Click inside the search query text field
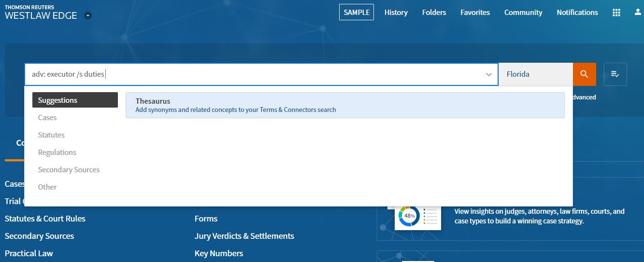The width and height of the screenshot is (644, 262). (290, 74)
